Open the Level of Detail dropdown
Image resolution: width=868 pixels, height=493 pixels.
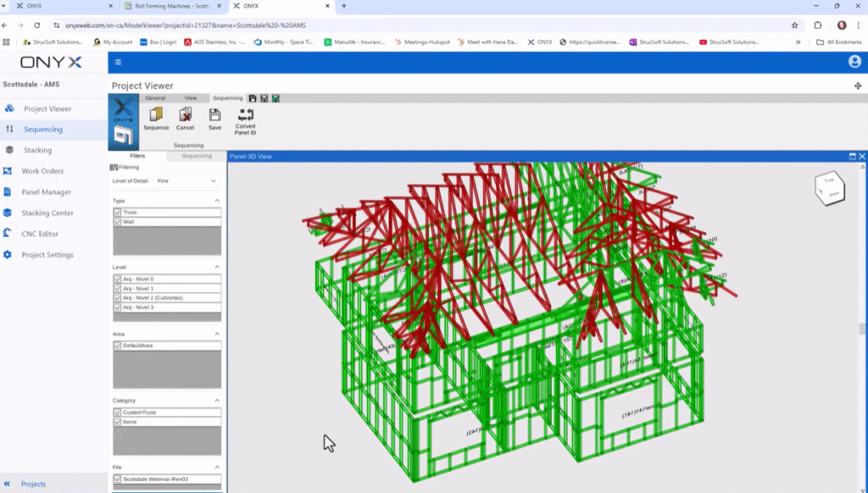[x=186, y=180]
